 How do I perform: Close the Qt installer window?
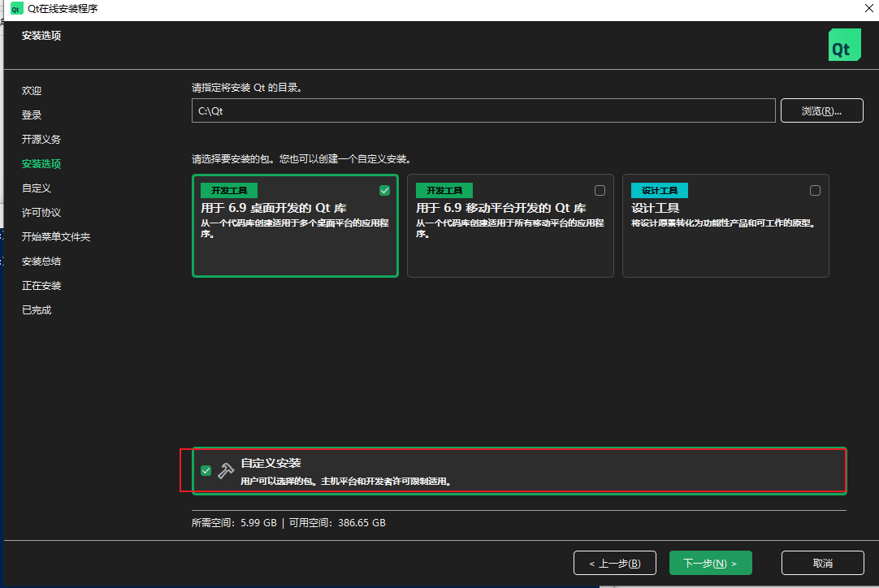coord(869,8)
